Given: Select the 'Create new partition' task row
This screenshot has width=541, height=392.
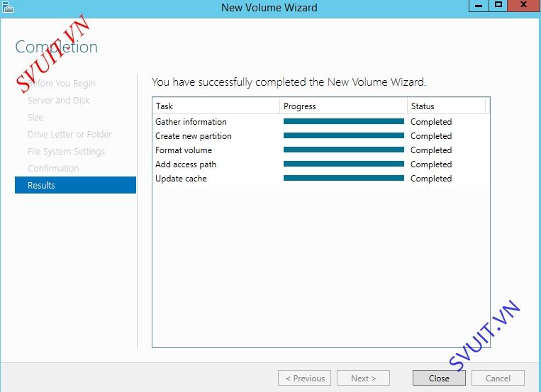Looking at the screenshot, I should point(321,135).
